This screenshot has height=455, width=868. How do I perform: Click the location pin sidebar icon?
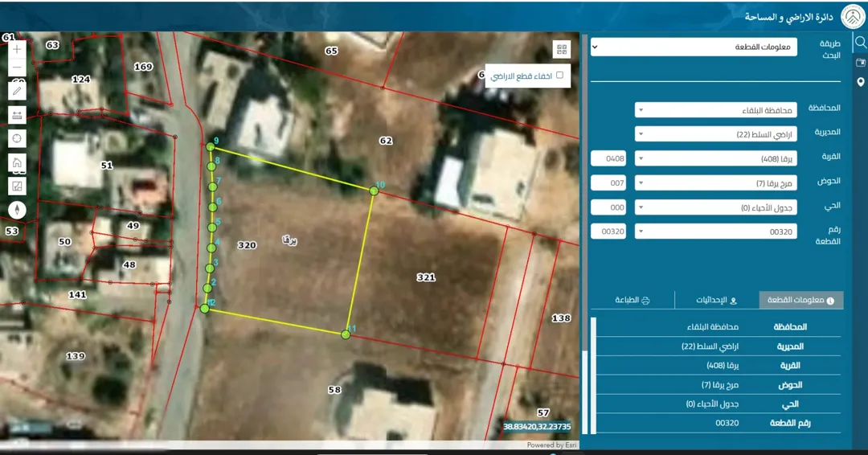coord(860,82)
